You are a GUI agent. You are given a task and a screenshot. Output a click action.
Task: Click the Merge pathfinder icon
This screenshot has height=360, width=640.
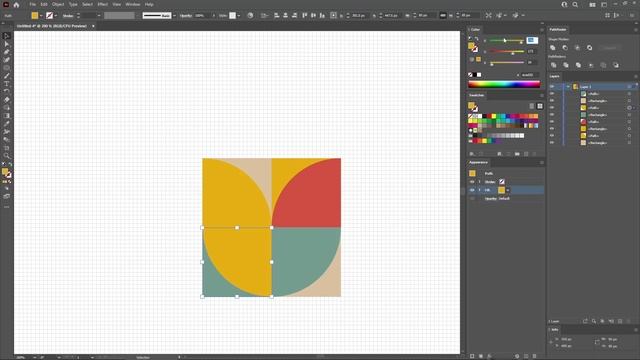click(578, 65)
